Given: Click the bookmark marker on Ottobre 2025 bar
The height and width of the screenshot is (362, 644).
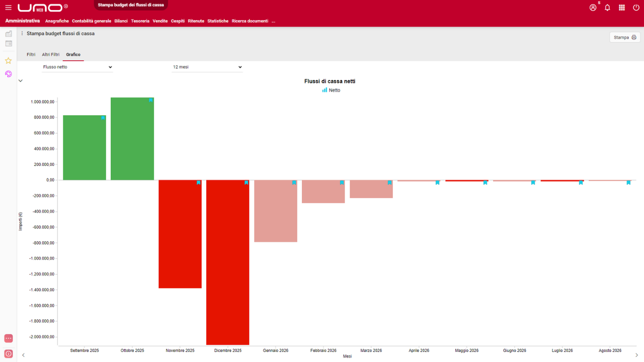Looking at the screenshot, I should 150,100.
